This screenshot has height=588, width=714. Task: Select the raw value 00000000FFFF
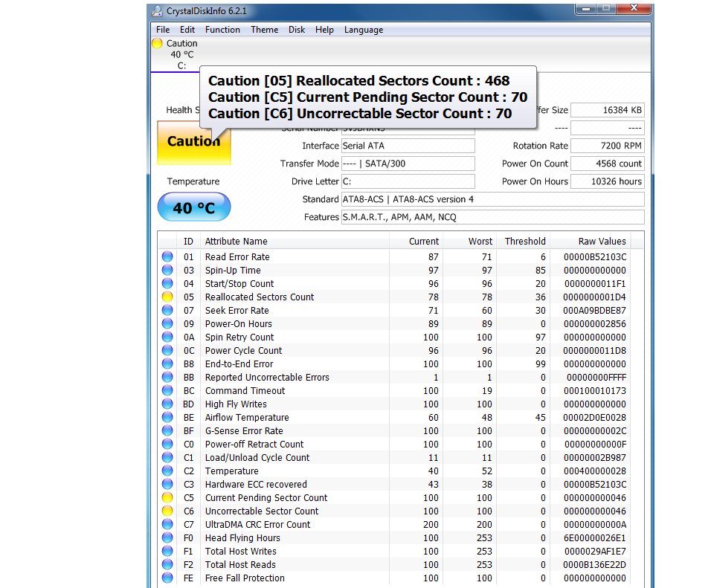pos(596,378)
